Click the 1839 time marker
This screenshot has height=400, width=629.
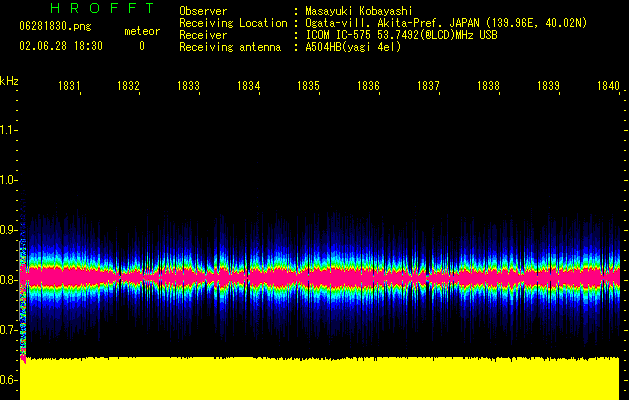548,85
